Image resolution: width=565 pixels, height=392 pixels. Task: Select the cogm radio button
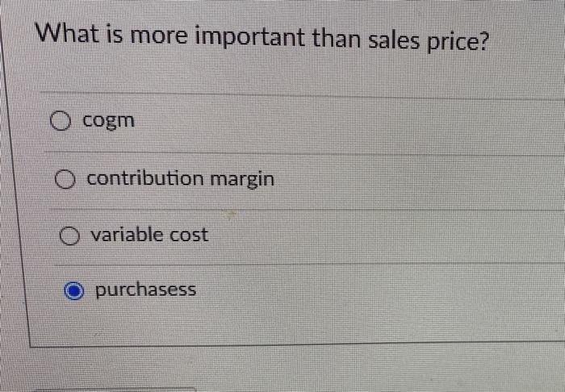pyautogui.click(x=60, y=121)
